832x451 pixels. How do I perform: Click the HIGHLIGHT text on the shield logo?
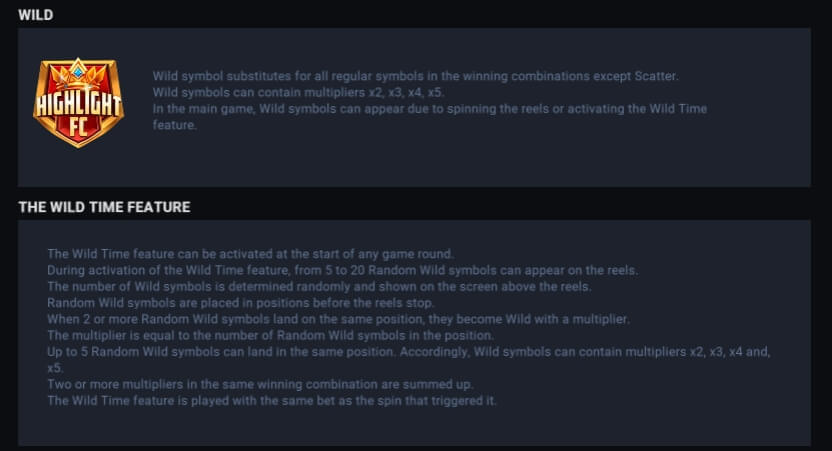click(x=78, y=104)
